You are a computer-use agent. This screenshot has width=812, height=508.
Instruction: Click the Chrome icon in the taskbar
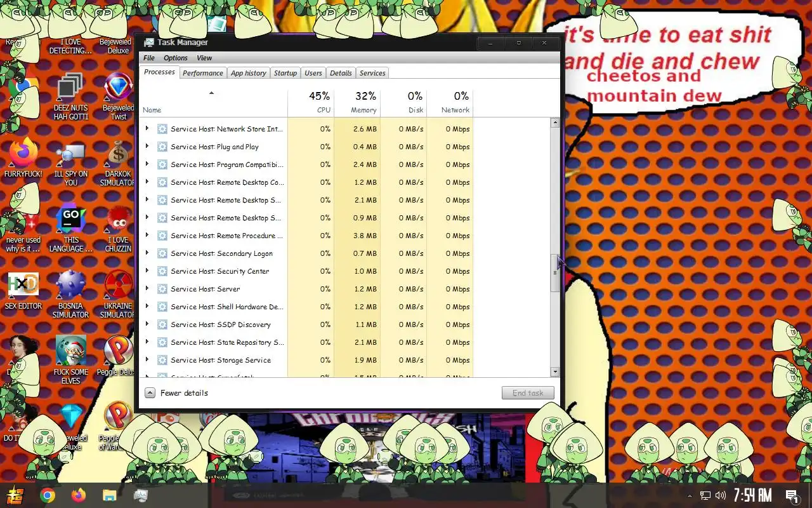pos(48,495)
